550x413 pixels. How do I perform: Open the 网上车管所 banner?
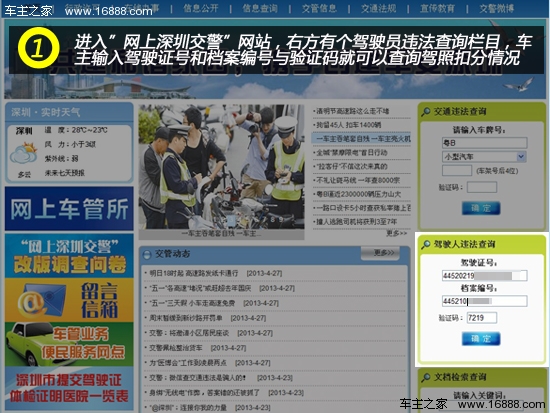[x=69, y=209]
